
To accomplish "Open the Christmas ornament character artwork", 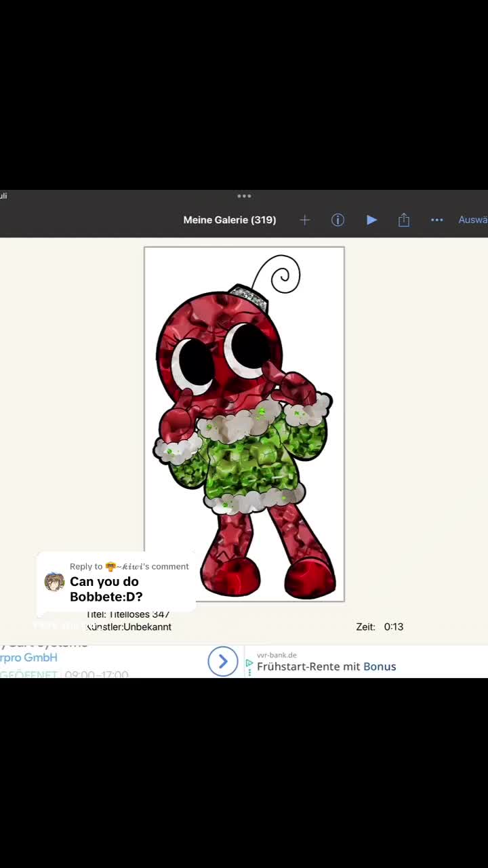I will tap(244, 424).
